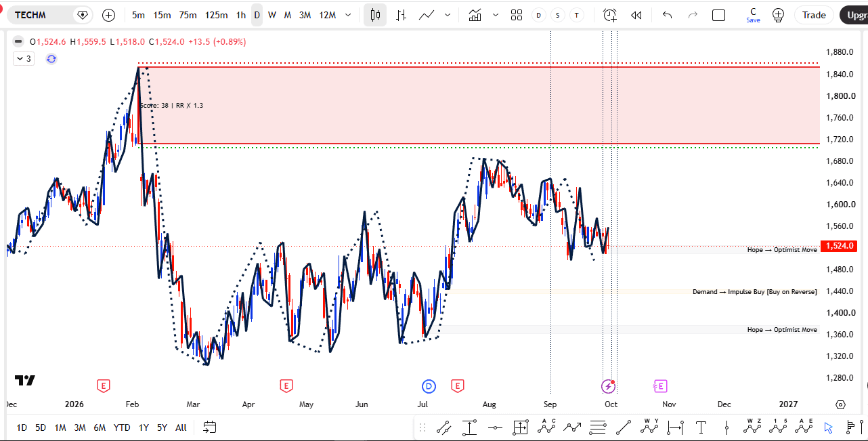Toggle the T quick button in toolbar
Viewport: 868px width, 441px height.
pos(576,15)
